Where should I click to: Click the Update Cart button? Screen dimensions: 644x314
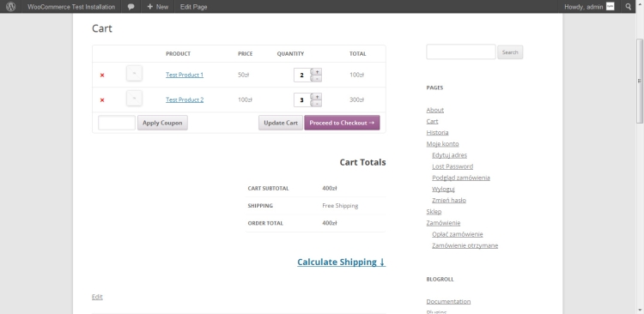click(281, 123)
